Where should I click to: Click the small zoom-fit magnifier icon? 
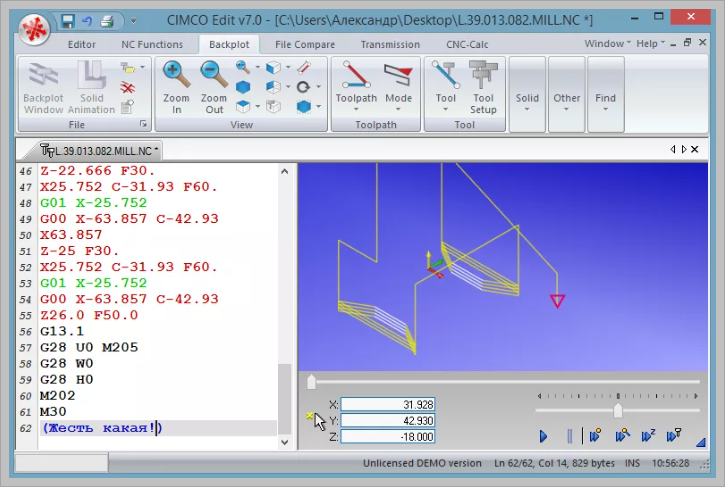point(243,67)
